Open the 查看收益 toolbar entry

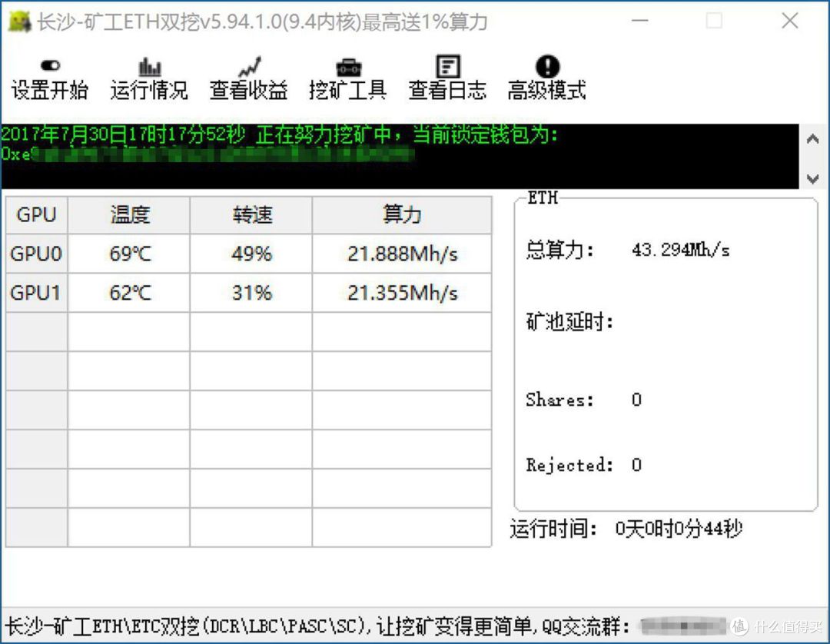click(x=247, y=91)
